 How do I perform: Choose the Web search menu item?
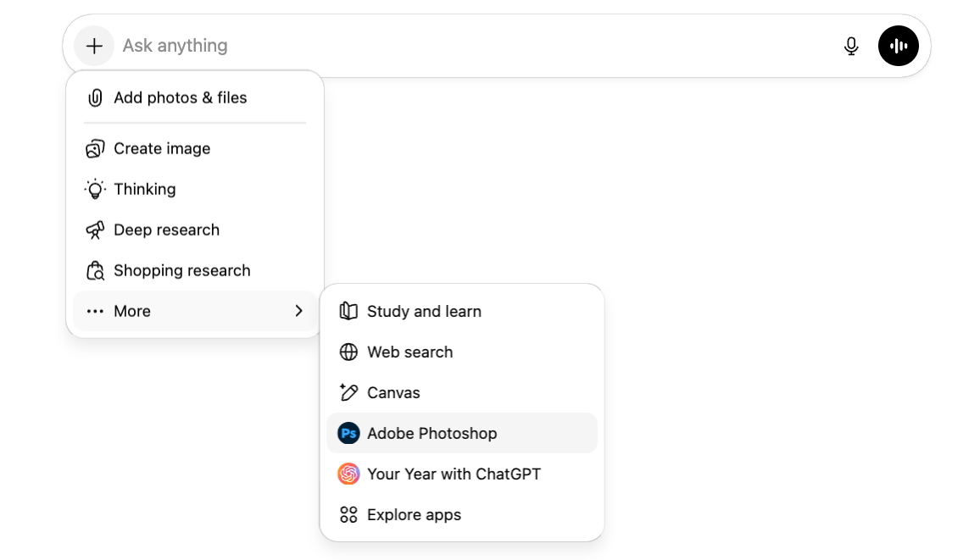pyautogui.click(x=409, y=352)
